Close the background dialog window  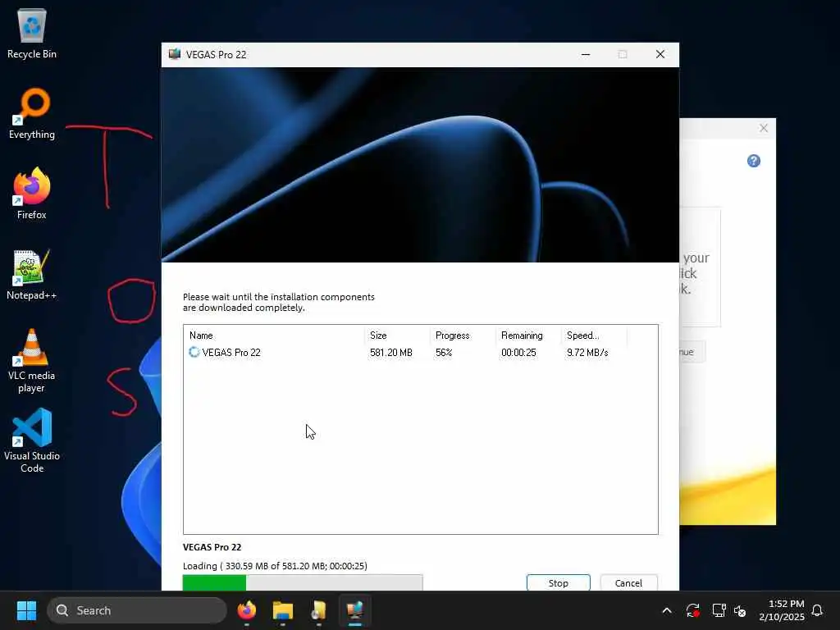764,128
